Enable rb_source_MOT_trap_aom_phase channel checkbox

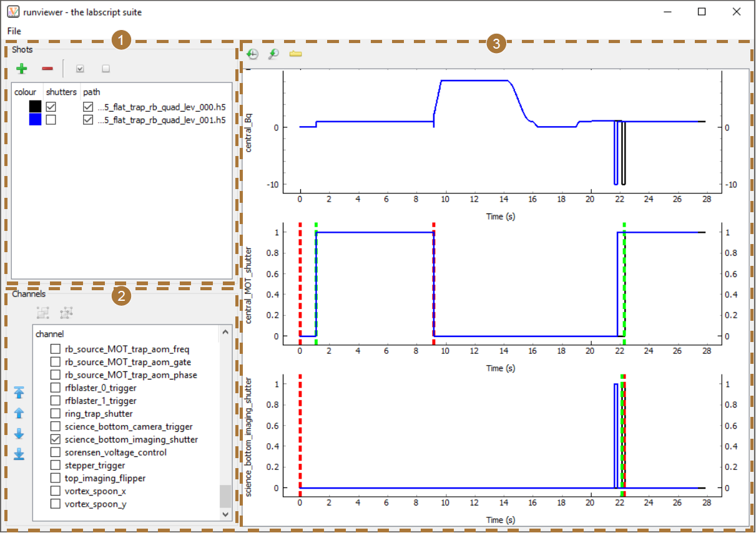click(56, 375)
